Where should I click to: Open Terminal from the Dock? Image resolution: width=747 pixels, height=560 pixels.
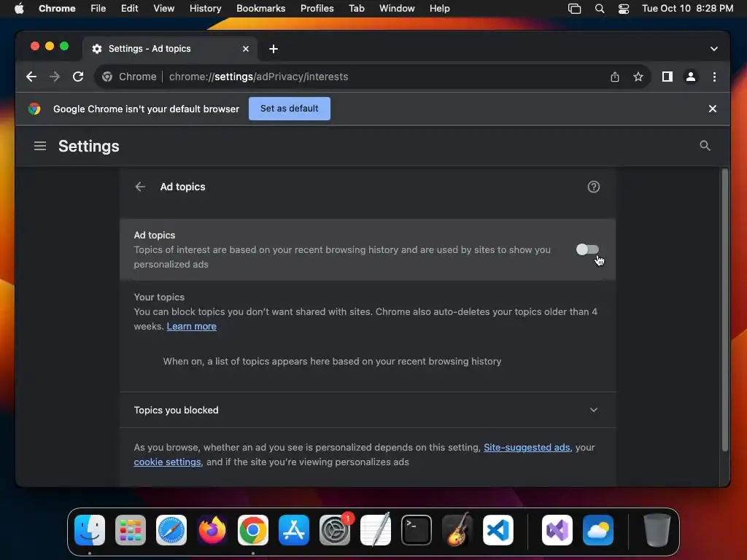click(x=417, y=530)
